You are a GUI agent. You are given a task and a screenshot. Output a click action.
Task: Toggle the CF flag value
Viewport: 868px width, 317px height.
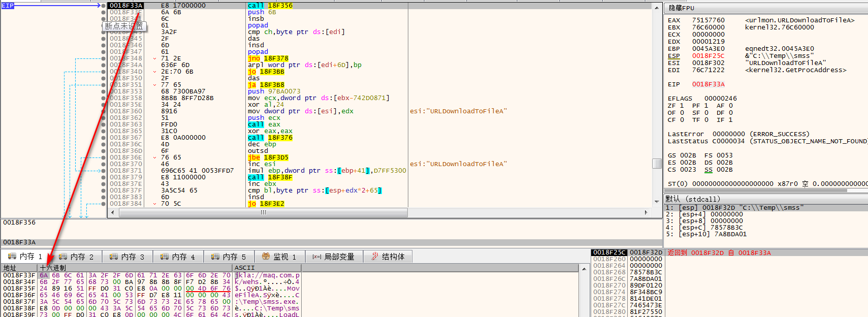(x=682, y=120)
